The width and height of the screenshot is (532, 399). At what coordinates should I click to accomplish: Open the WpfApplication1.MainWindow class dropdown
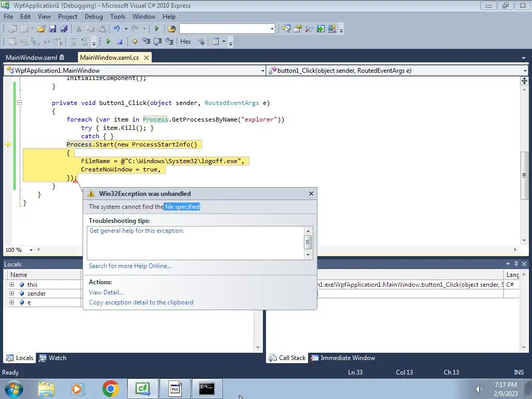point(262,71)
